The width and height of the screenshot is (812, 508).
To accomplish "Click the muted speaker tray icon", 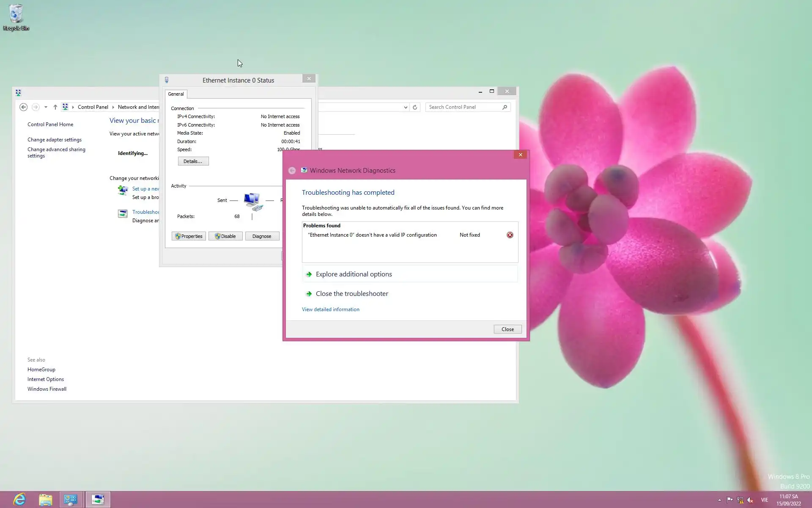I will 750,500.
